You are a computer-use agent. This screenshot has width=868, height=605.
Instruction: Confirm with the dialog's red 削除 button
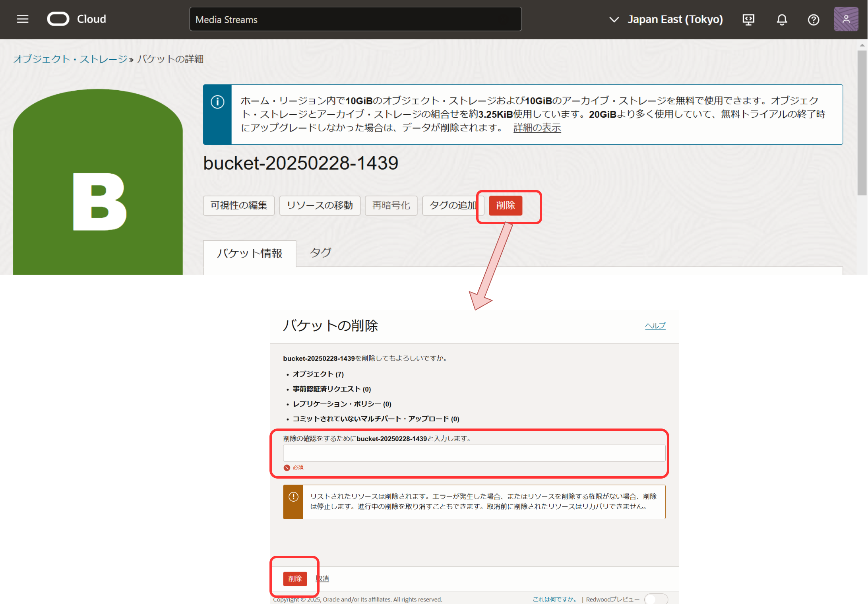(x=295, y=578)
